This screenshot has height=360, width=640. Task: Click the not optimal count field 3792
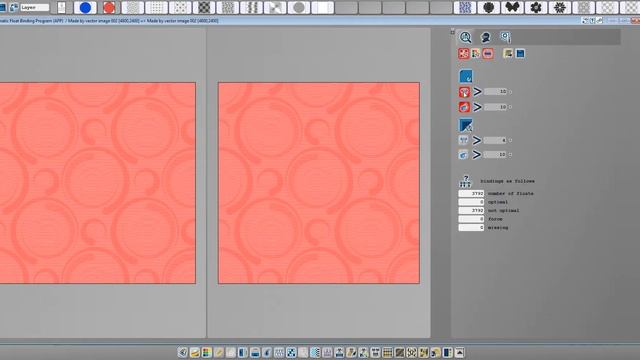471,211
